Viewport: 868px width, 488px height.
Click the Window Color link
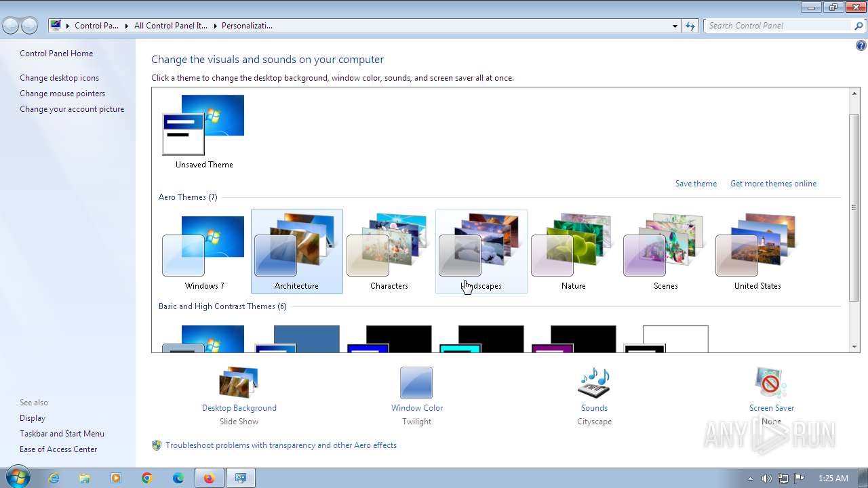click(x=417, y=408)
